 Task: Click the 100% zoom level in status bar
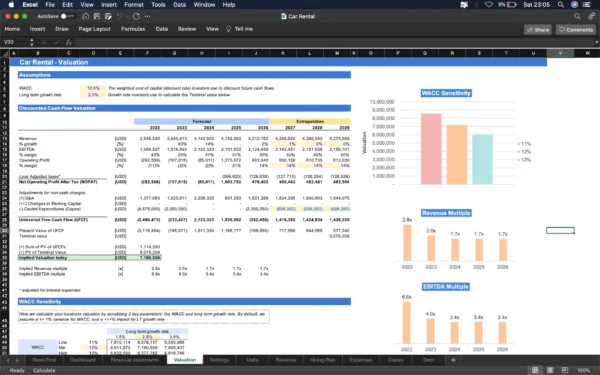point(583,370)
